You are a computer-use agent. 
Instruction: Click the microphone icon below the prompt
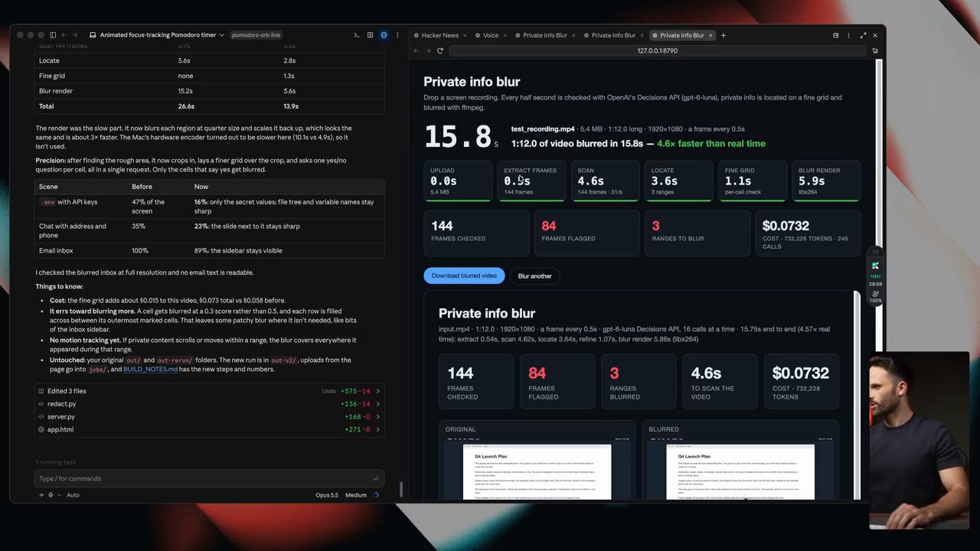pyautogui.click(x=51, y=495)
